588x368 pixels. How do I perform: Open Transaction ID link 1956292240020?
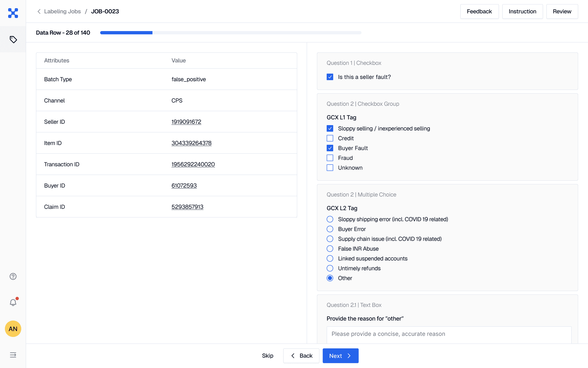[193, 164]
